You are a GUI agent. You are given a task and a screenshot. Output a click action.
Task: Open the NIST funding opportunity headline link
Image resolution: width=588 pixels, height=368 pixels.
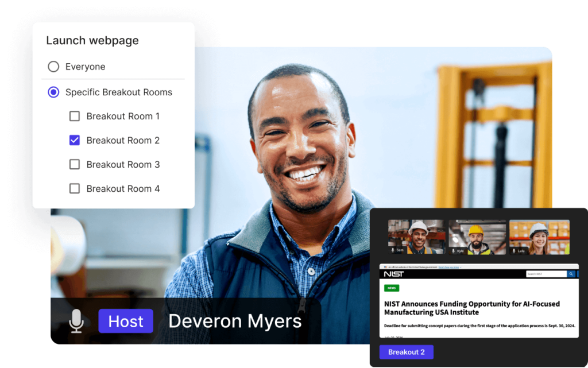click(x=471, y=308)
